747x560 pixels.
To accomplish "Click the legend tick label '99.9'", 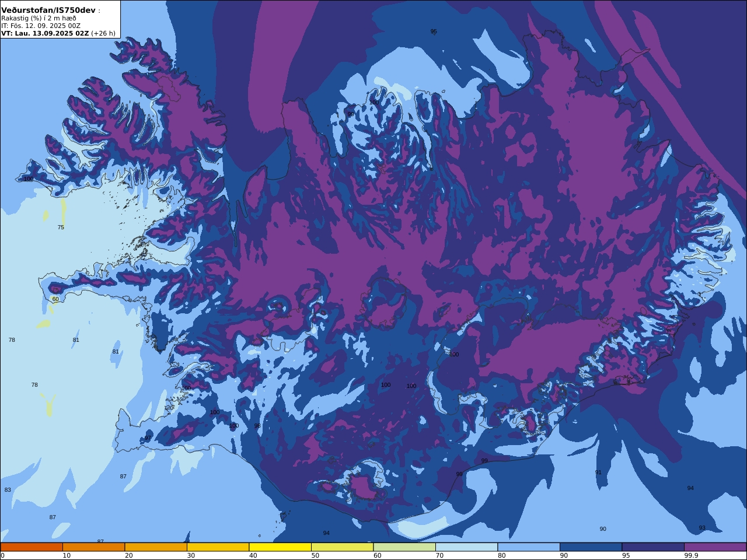I will [x=691, y=555].
